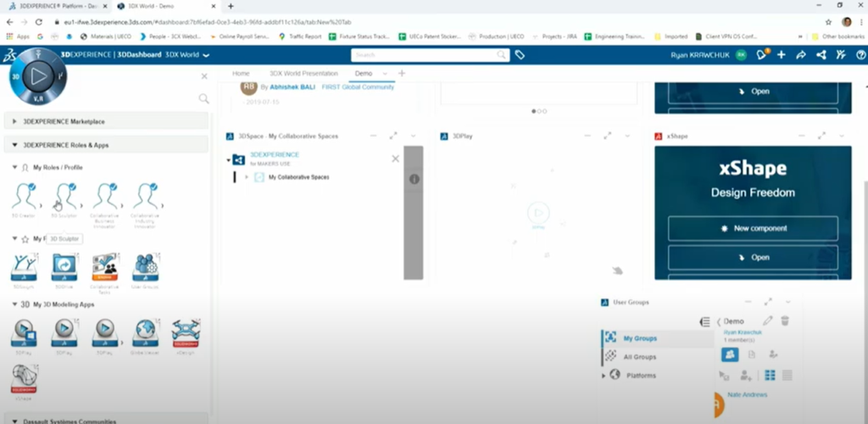Screen dimensions: 868x424
Task: Select the 3D Sculptor role
Action: [64, 197]
